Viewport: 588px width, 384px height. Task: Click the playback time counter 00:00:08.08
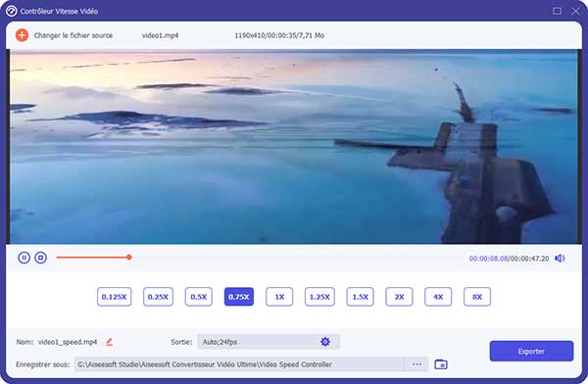(x=488, y=259)
